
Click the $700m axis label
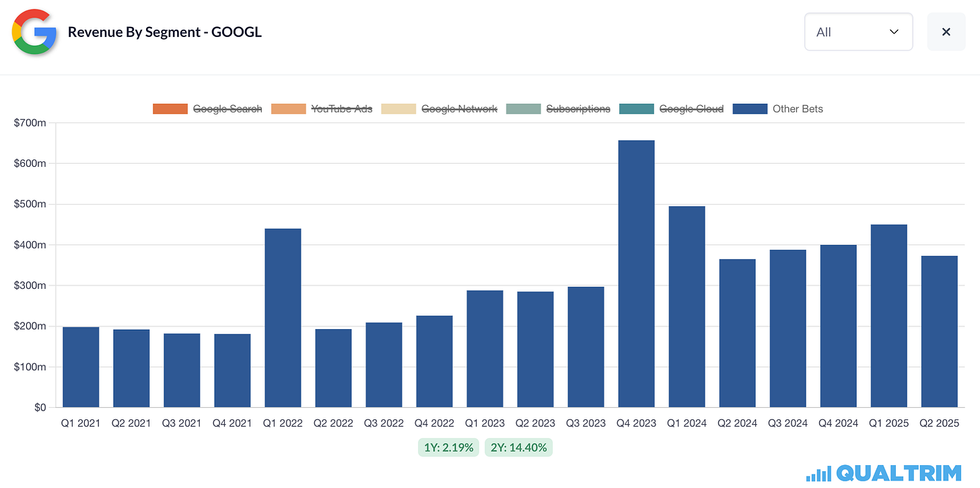(x=30, y=123)
